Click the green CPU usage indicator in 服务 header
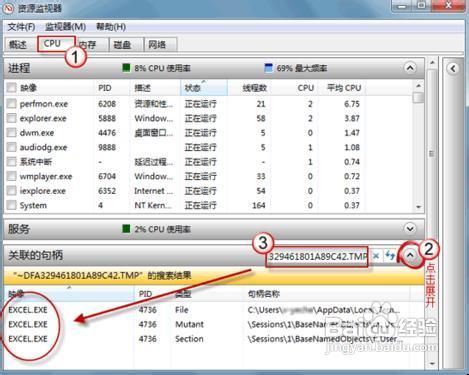469x375 pixels. [126, 229]
